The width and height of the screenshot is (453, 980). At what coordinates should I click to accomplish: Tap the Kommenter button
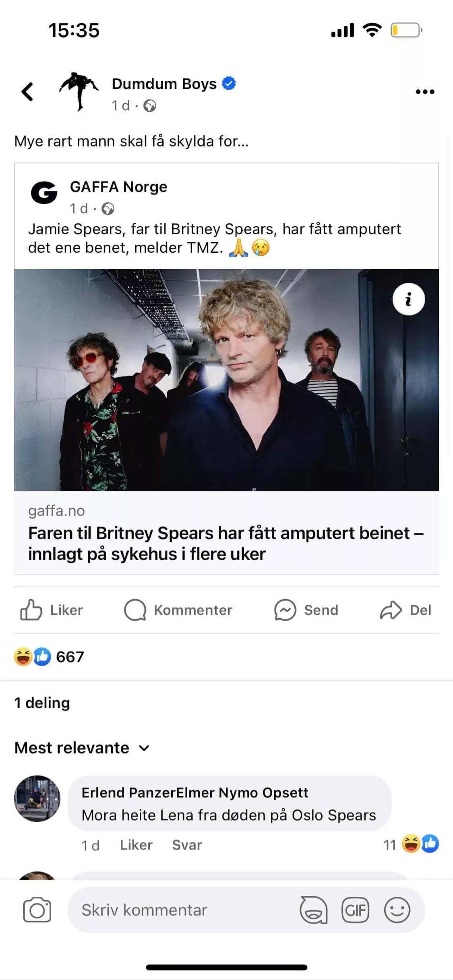(x=178, y=610)
